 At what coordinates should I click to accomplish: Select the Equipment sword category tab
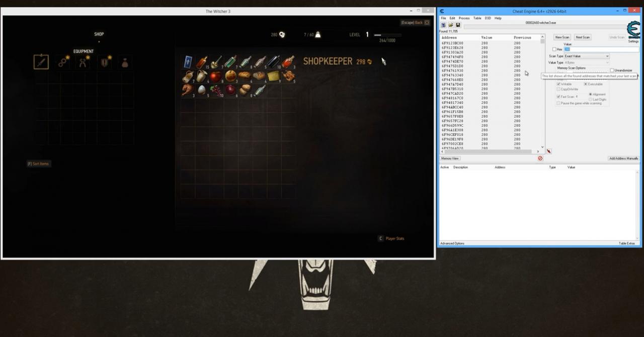(41, 62)
